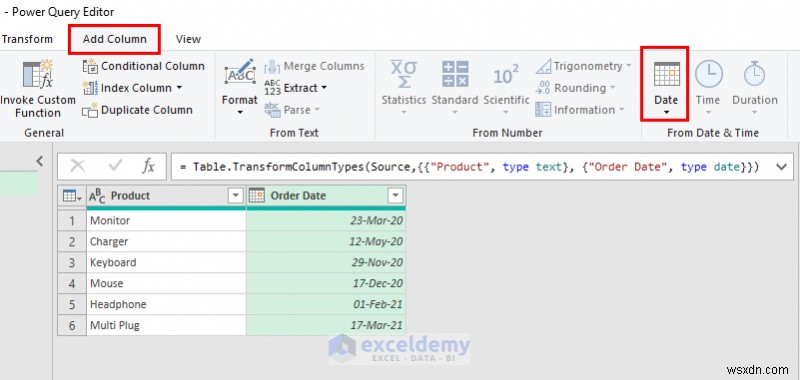
Task: Open the Format text menu
Action: [240, 88]
